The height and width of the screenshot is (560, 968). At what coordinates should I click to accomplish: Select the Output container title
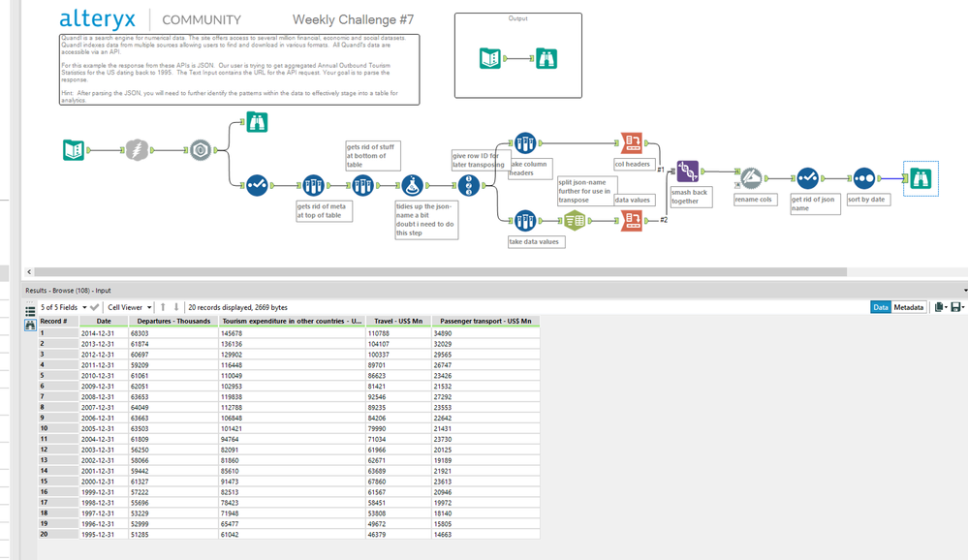[518, 18]
